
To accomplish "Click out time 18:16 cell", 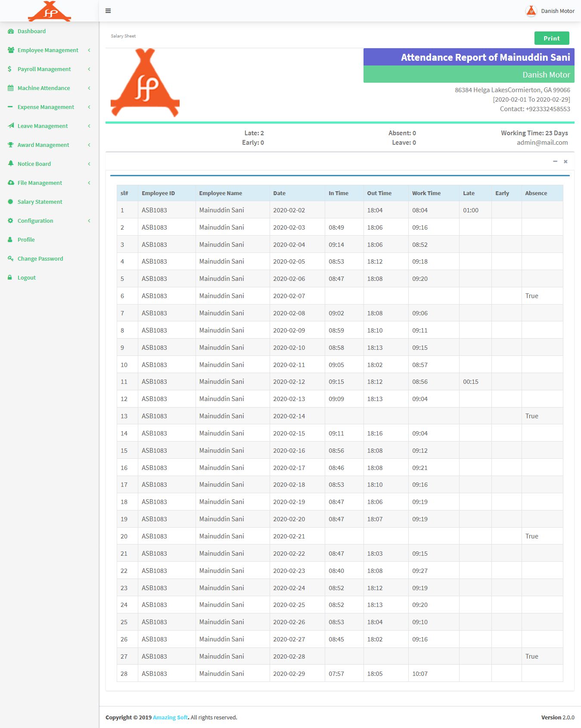I will (x=386, y=433).
